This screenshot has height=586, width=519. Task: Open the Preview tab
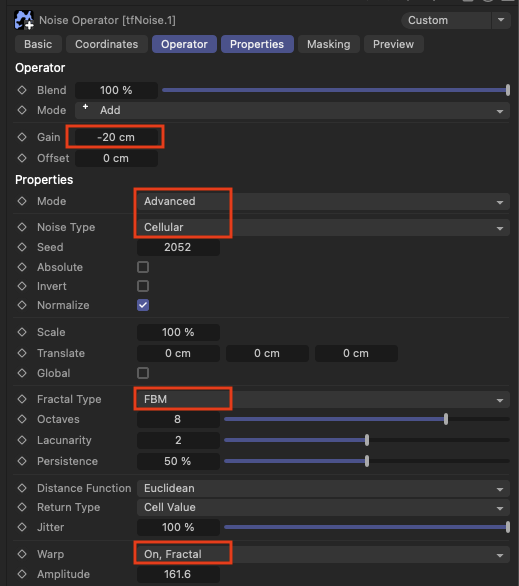pos(393,44)
